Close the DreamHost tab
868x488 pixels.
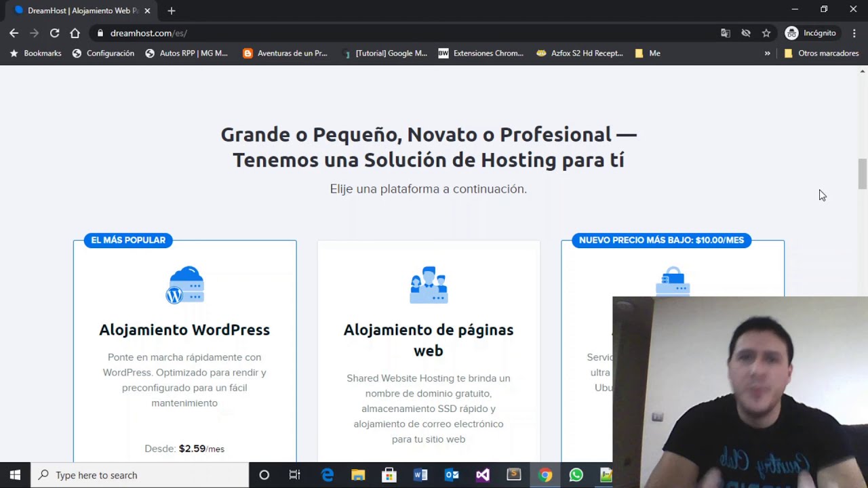pos(147,10)
